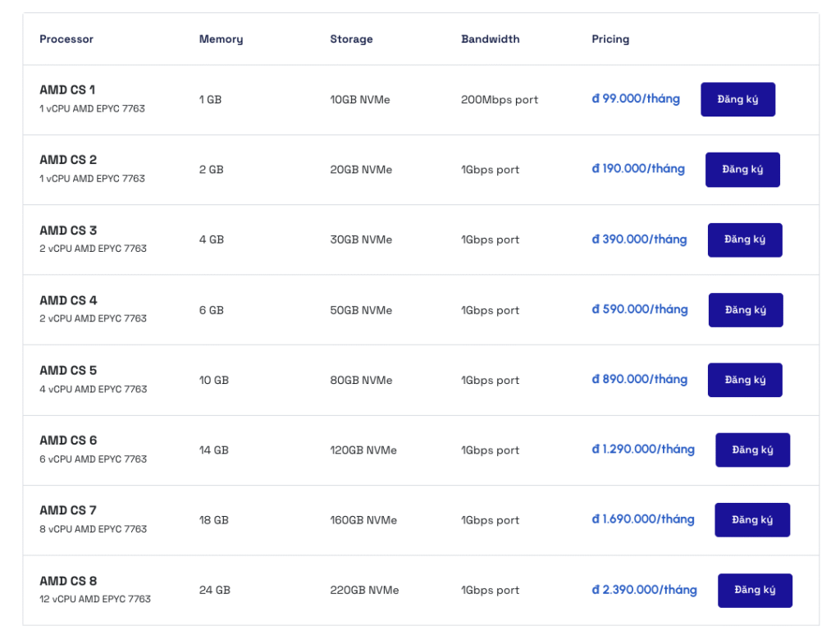Image resolution: width=840 pixels, height=635 pixels.
Task: Register for the 12 vCPU AMD CS 8 plan
Action: (x=755, y=590)
